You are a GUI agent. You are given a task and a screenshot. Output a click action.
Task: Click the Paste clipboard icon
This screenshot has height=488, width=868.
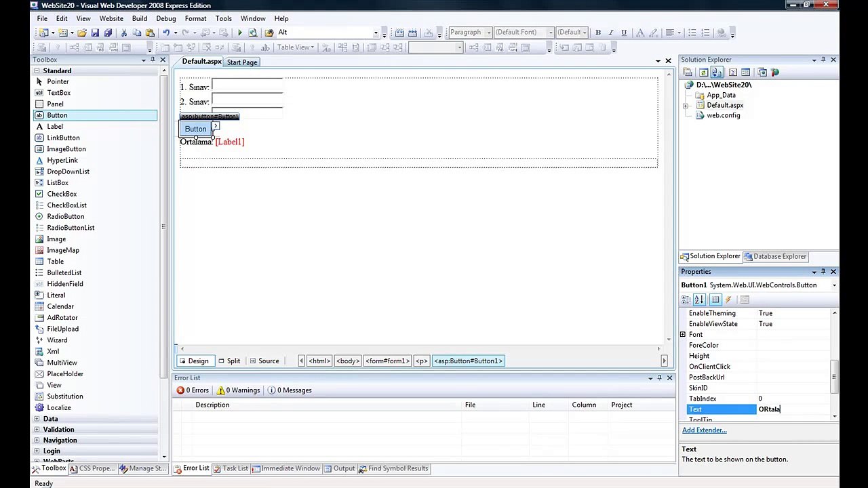(149, 33)
